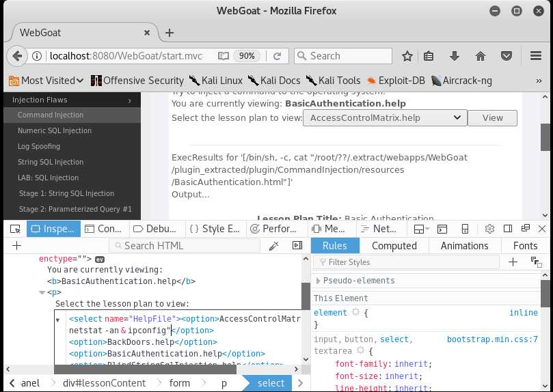Image resolution: width=553 pixels, height=392 pixels.
Task: Open String SQL Injection lesson
Action: point(72,162)
